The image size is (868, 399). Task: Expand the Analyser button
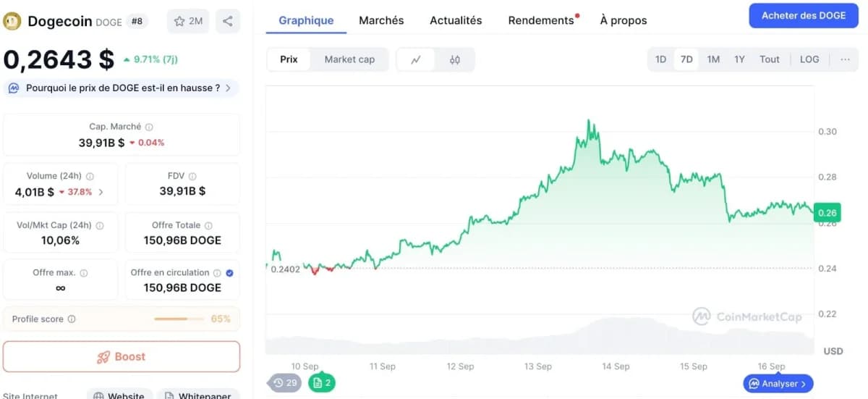pyautogui.click(x=778, y=384)
